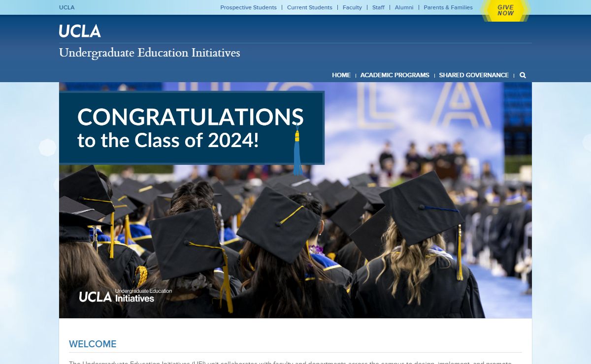Image resolution: width=591 pixels, height=364 pixels.
Task: Open Parents & Families link
Action: point(448,7)
